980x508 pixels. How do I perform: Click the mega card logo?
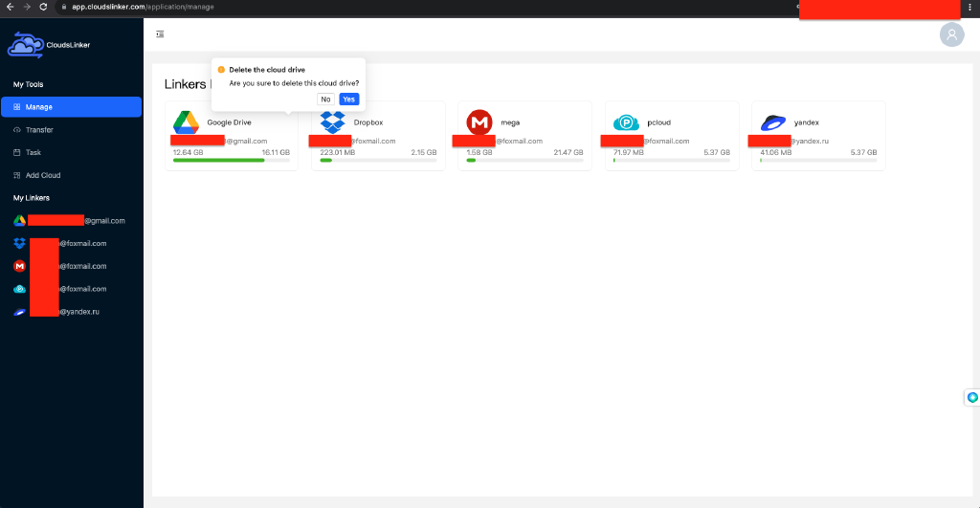(479, 122)
